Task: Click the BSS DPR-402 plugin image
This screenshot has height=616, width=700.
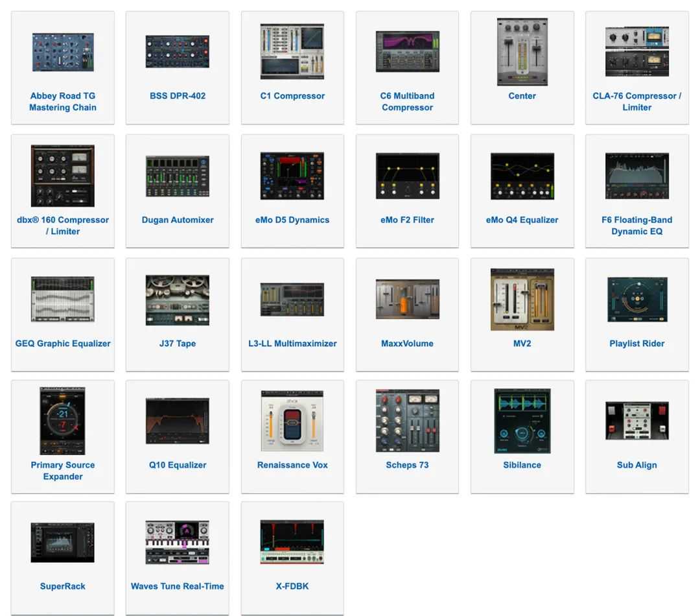Action: tap(178, 53)
